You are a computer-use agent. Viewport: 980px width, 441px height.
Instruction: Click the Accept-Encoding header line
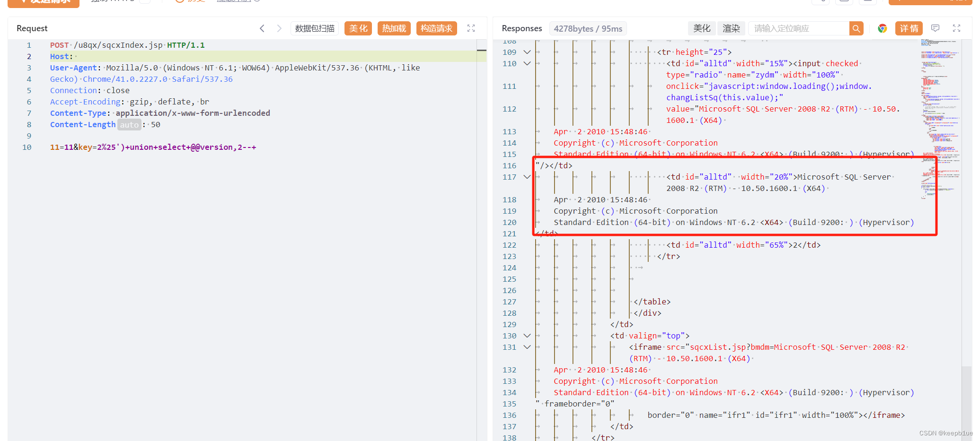click(130, 102)
